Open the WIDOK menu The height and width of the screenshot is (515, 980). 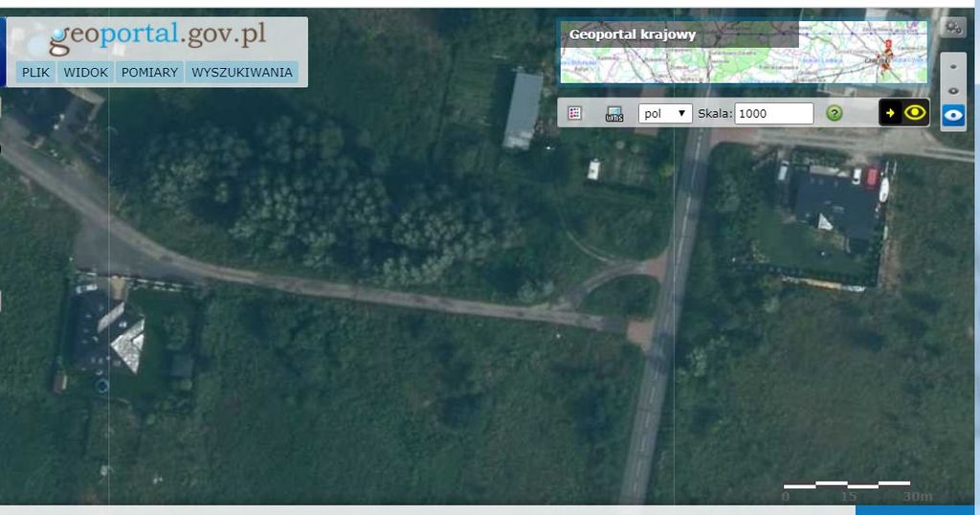click(x=85, y=72)
